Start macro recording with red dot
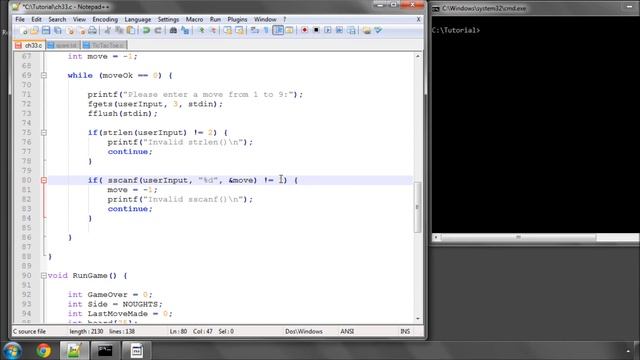The image size is (640, 360). (x=304, y=31)
